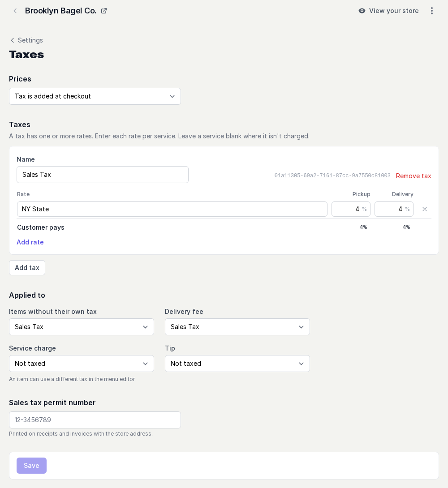Edit the tax Name field containing Sales Tax
The width and height of the screenshot is (448, 488).
click(x=103, y=175)
